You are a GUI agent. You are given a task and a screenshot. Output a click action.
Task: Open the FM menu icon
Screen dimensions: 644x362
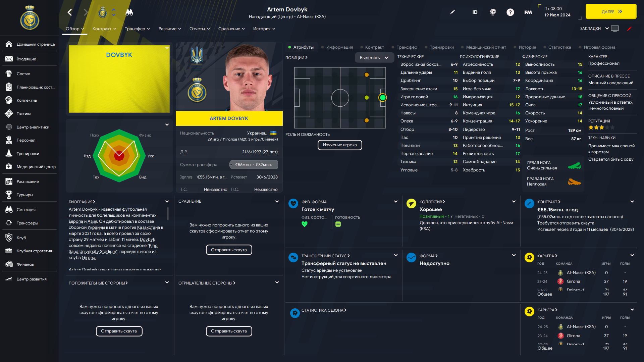click(x=528, y=12)
